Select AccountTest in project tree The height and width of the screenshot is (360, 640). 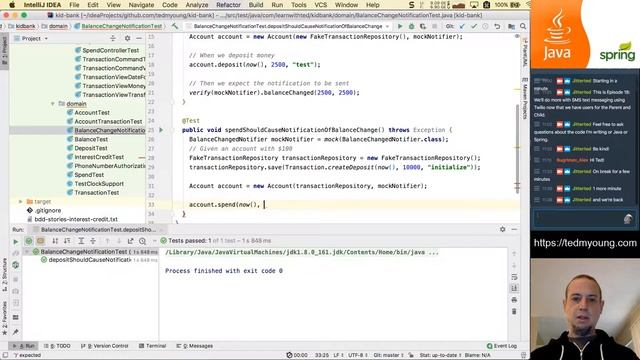pos(92,113)
